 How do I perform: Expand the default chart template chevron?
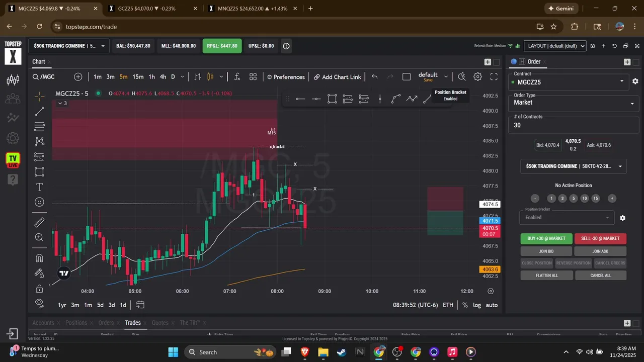pos(446,77)
